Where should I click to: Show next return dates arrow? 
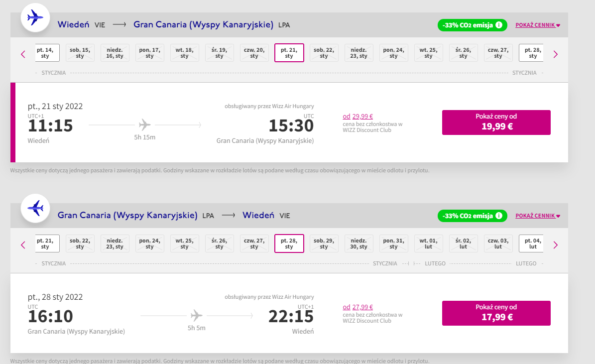[556, 245]
